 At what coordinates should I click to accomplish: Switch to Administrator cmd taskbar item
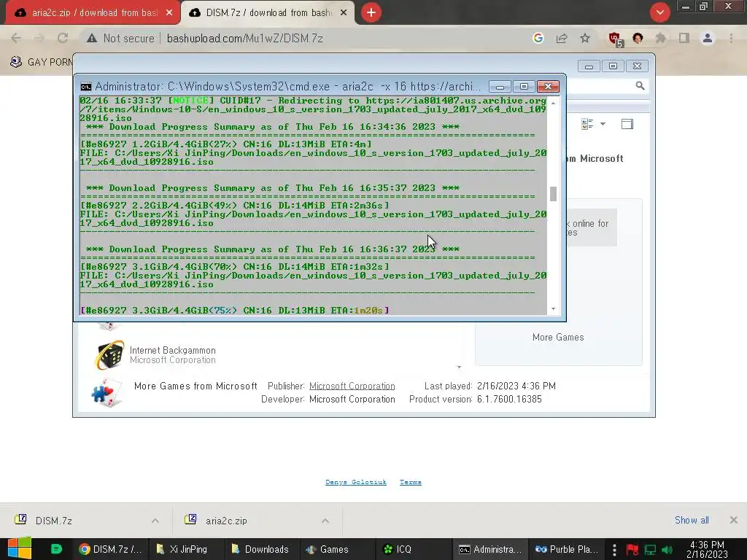(x=489, y=549)
